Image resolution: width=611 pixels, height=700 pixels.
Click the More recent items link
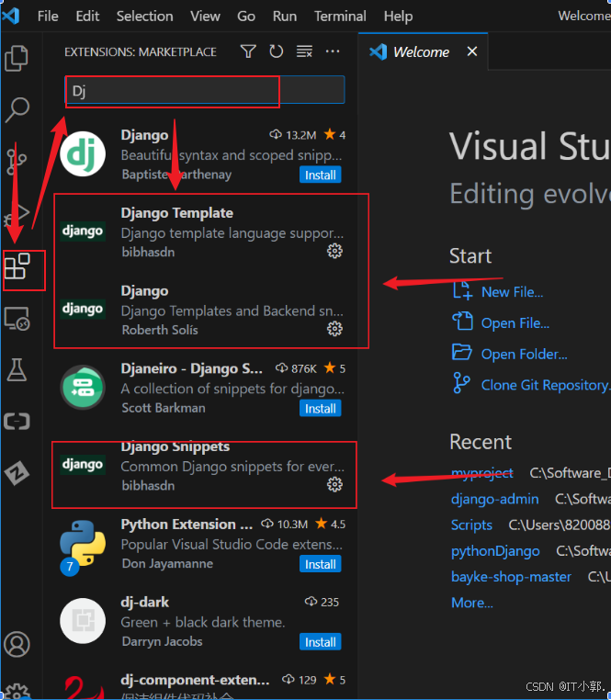(472, 603)
